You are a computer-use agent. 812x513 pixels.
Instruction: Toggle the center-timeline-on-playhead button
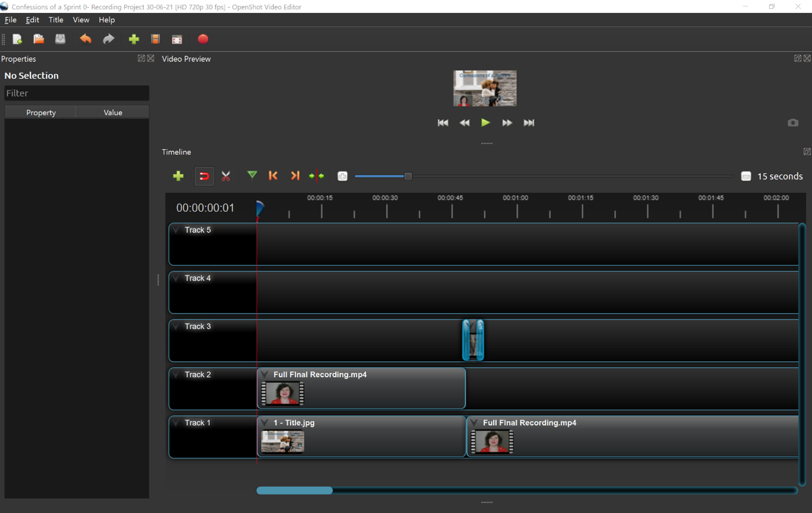pos(317,176)
